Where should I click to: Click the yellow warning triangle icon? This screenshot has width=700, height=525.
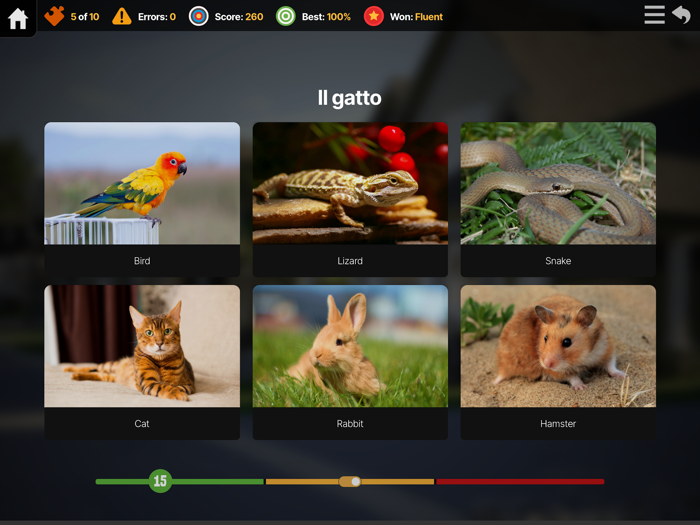point(121,17)
